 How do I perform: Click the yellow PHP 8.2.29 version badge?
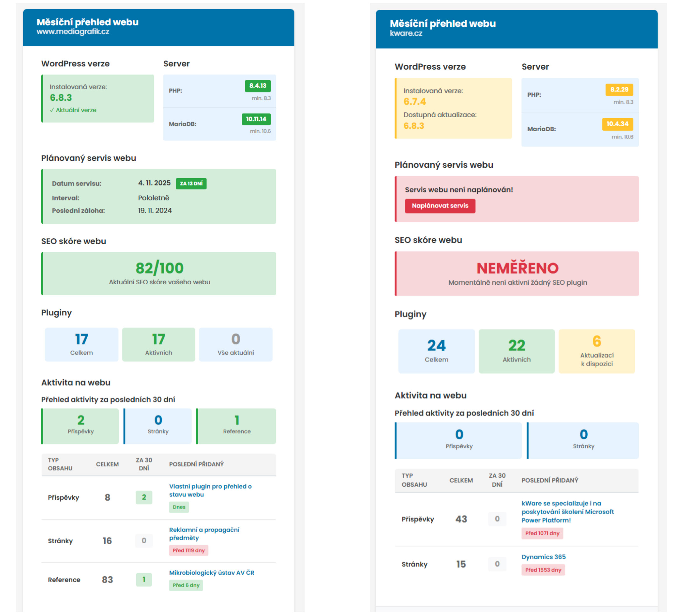[x=619, y=90]
